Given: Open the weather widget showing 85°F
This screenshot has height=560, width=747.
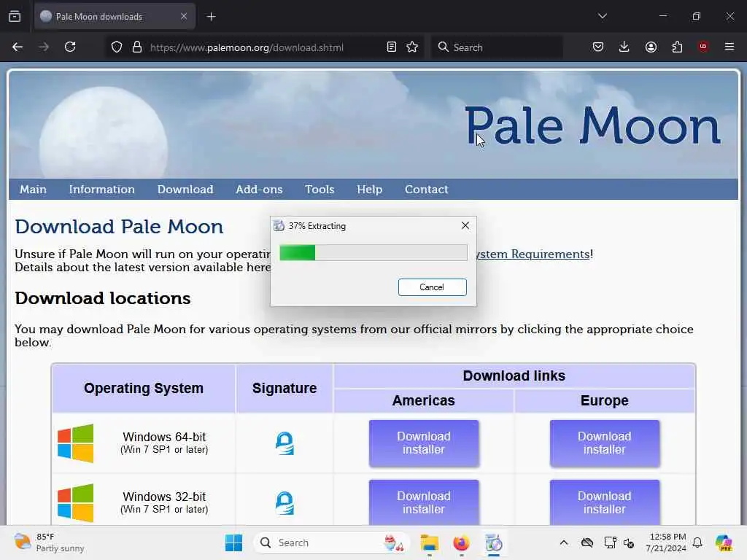Looking at the screenshot, I should 49,542.
